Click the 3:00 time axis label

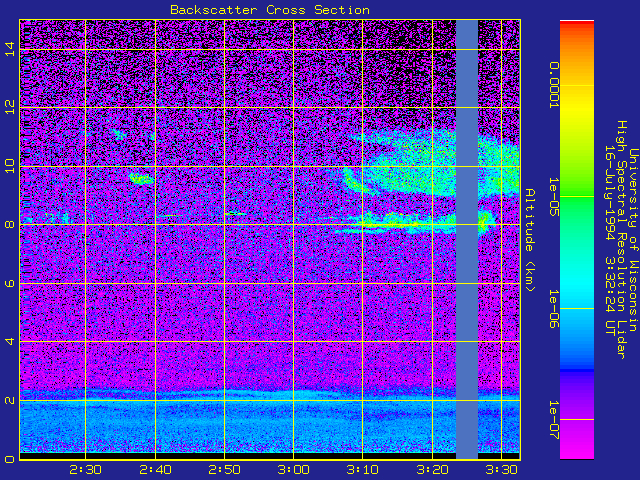pos(293,470)
